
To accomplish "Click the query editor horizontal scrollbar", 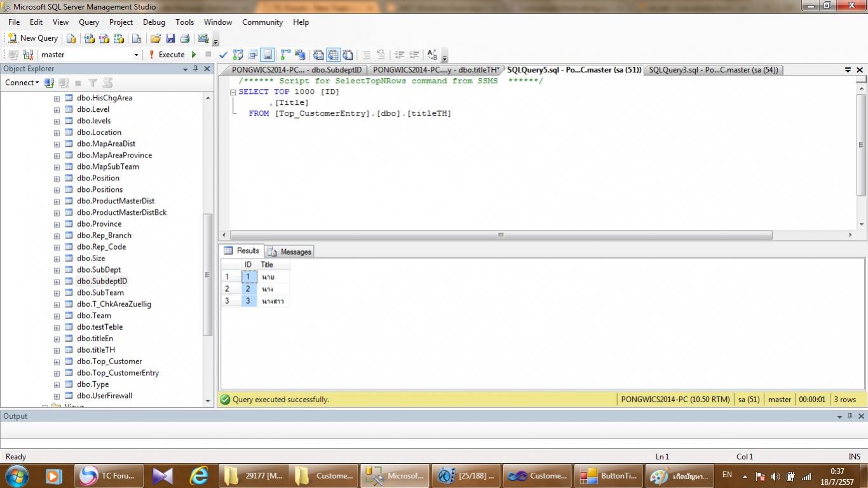I will point(501,235).
